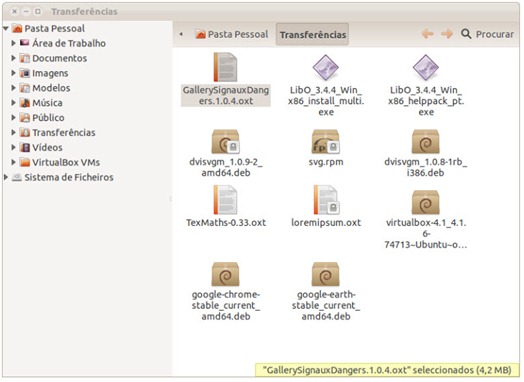Select loremipsum.oxt file icon

[325, 200]
